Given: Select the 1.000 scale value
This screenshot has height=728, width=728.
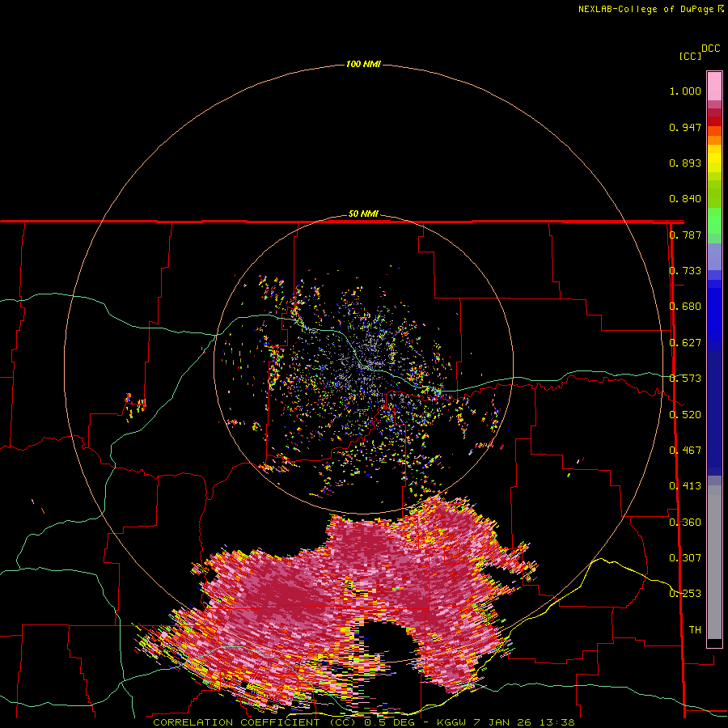Looking at the screenshot, I should [685, 91].
